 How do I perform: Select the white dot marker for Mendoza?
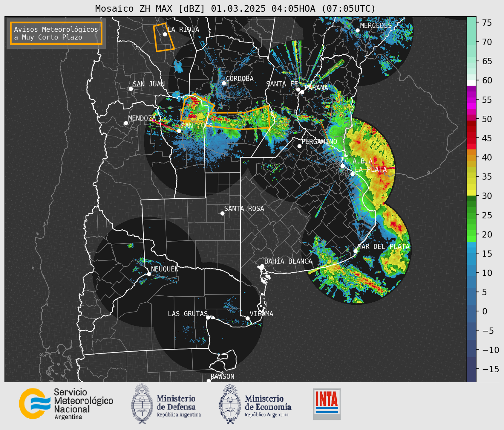pyautogui.click(x=126, y=123)
